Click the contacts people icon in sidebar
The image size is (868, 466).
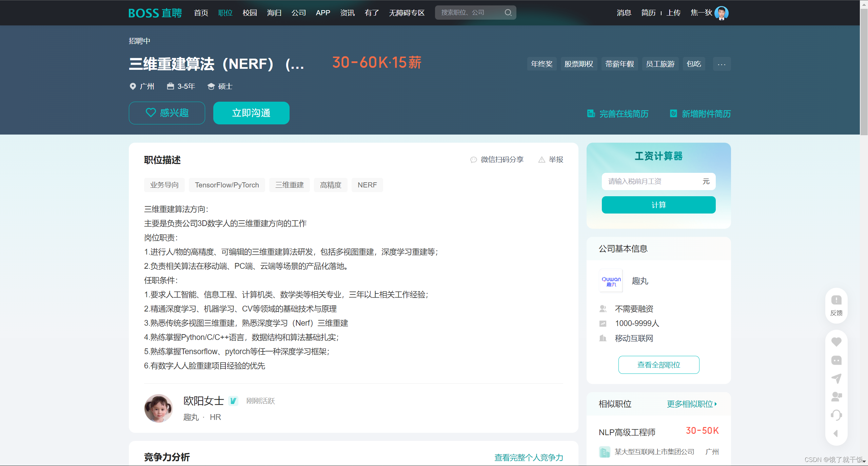[x=836, y=397]
